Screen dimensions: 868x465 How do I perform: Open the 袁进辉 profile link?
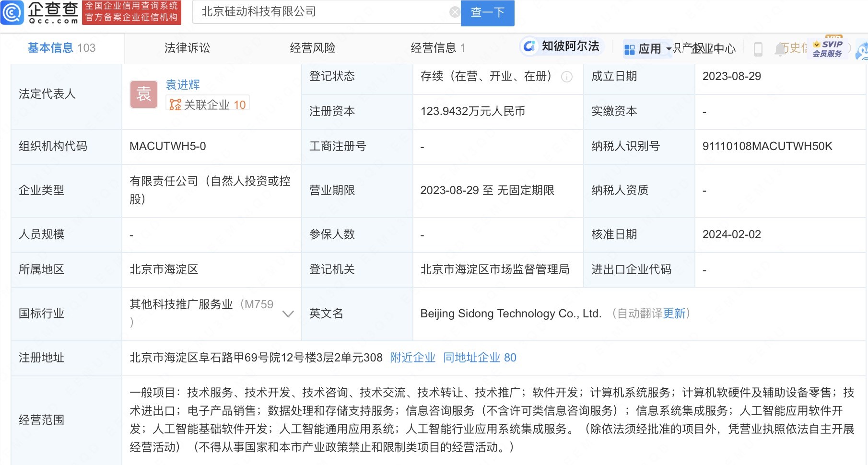point(181,85)
